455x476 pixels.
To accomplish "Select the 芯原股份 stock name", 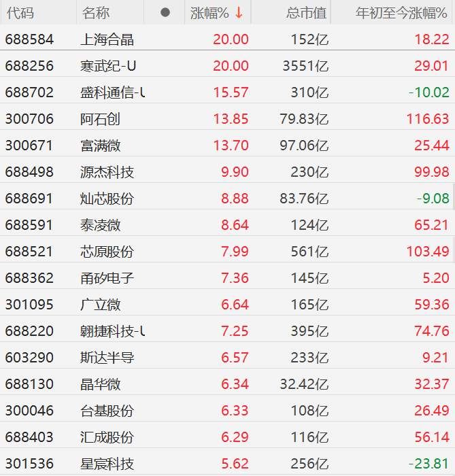I will 107,252.
